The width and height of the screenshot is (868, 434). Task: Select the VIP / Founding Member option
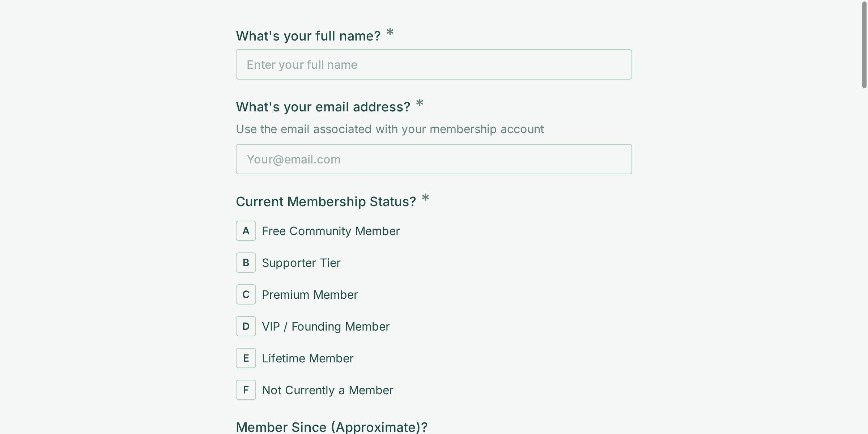(x=325, y=326)
